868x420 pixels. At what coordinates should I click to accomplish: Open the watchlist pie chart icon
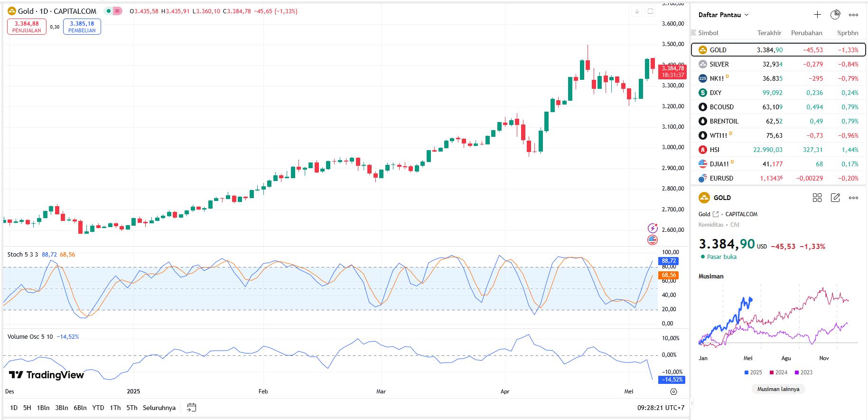coord(835,15)
